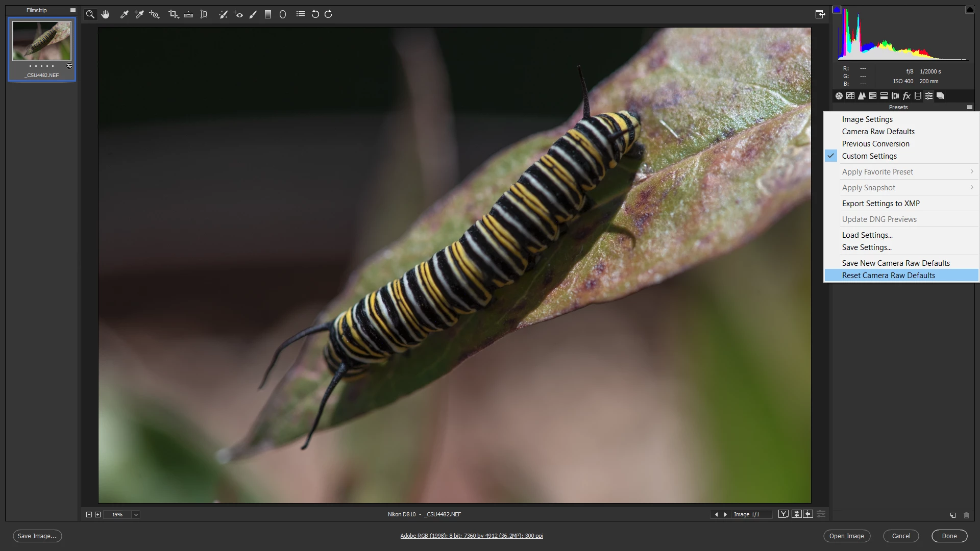Viewport: 980px width, 551px height.
Task: Toggle before/after preview Y button
Action: point(783,514)
